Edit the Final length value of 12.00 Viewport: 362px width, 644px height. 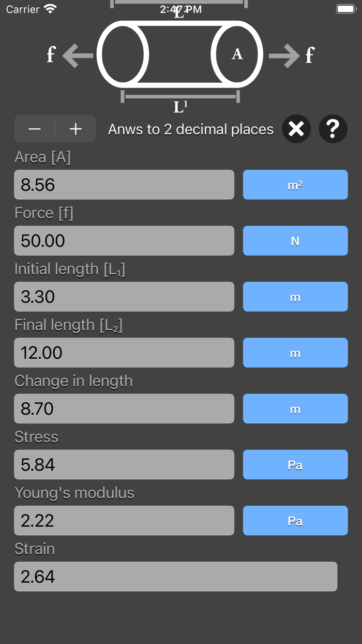tap(124, 353)
